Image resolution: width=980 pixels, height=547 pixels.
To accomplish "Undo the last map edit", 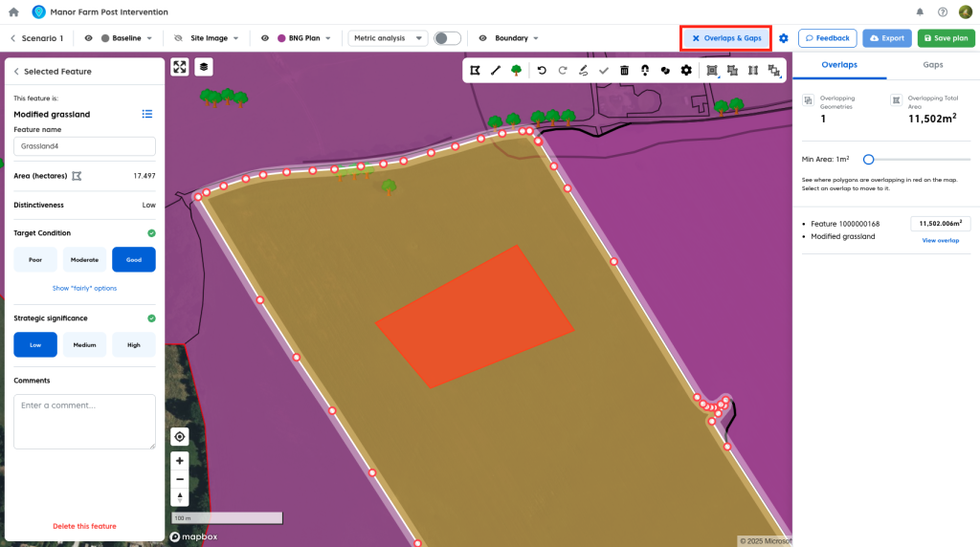I will point(542,70).
